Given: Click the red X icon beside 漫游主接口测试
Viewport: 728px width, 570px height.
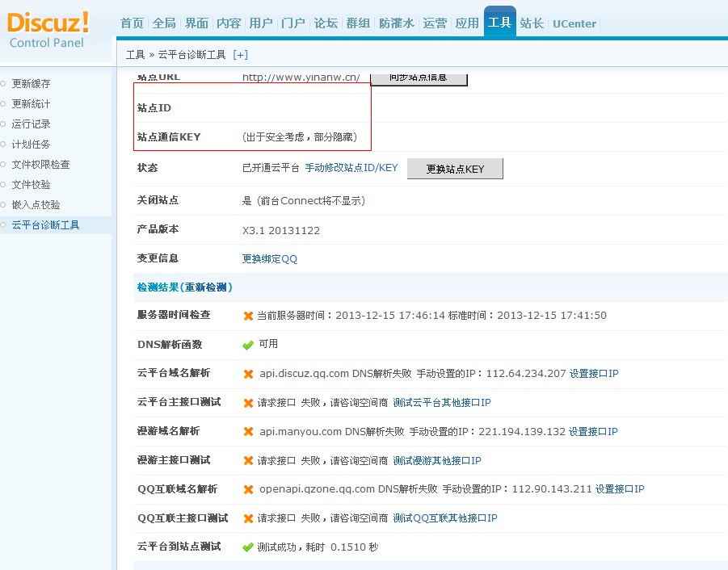Looking at the screenshot, I should pyautogui.click(x=248, y=461).
